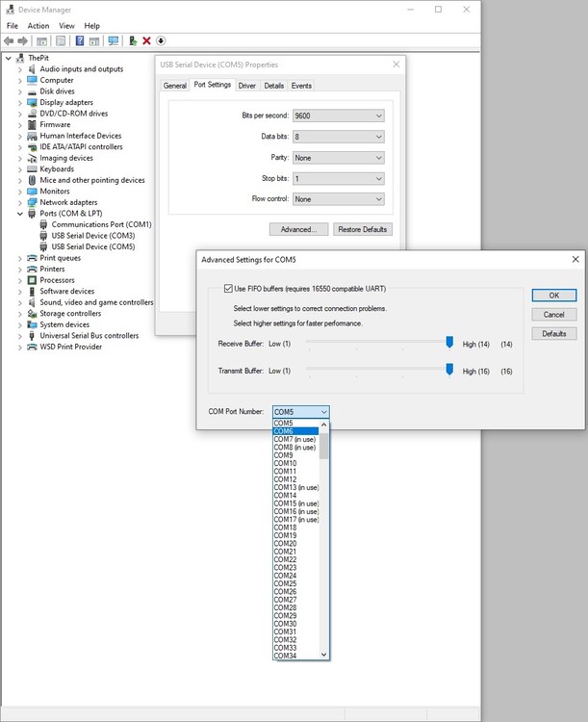Click the Transmit Buffer slider handle

pos(449,370)
